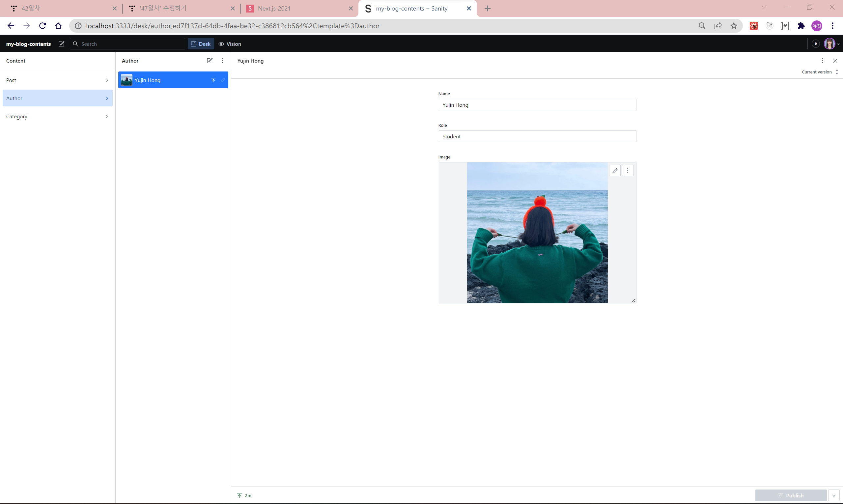Click the presence counter showing 0
This screenshot has width=843, height=504.
815,44
